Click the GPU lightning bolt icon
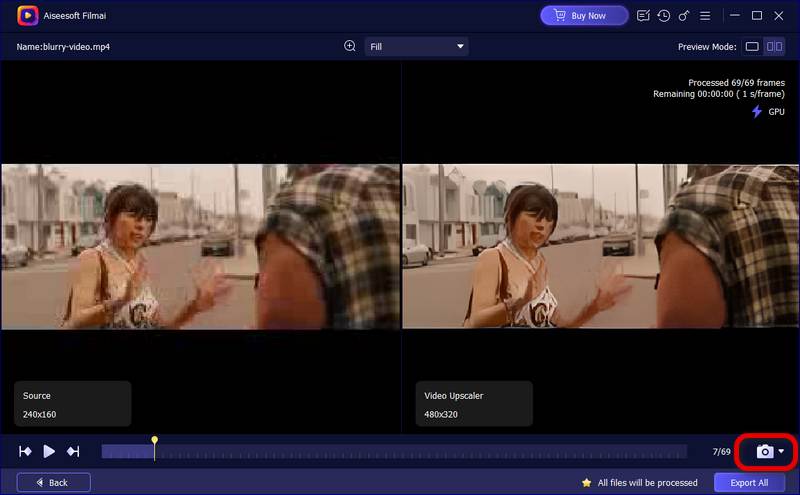The image size is (800, 495). pyautogui.click(x=757, y=111)
